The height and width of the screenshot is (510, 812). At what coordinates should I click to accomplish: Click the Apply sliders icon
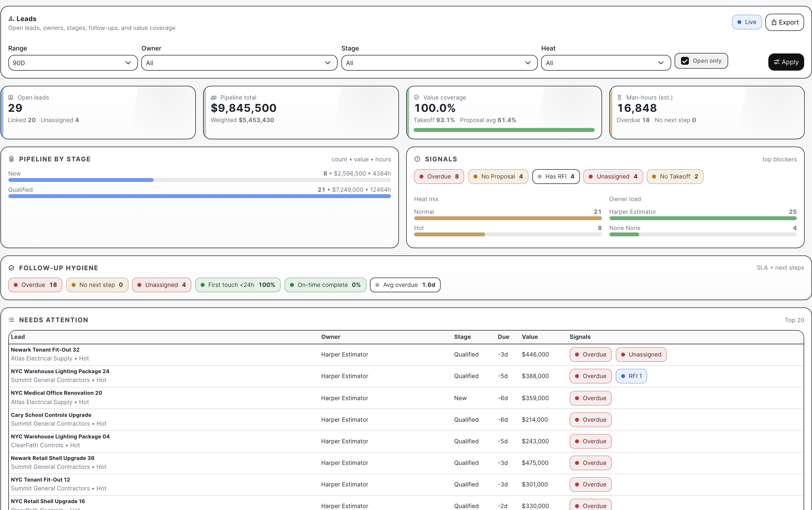777,62
